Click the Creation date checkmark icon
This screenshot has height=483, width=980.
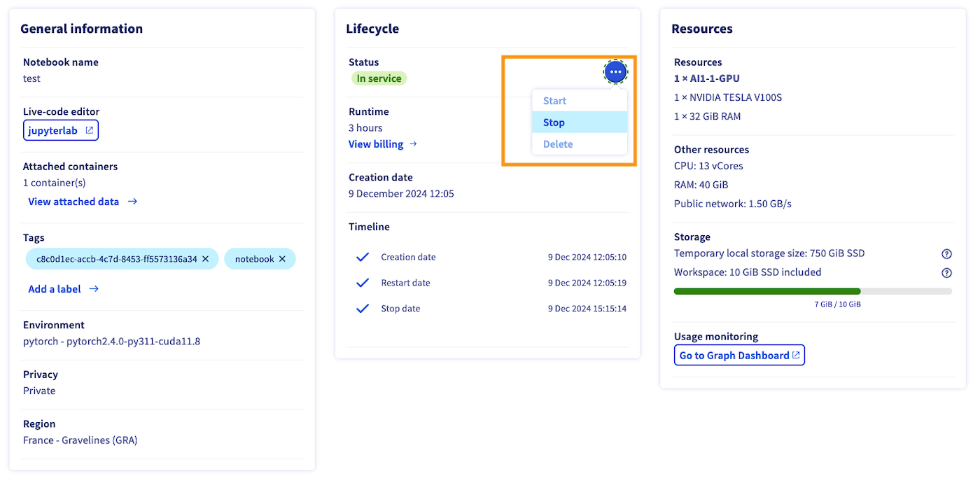click(363, 257)
